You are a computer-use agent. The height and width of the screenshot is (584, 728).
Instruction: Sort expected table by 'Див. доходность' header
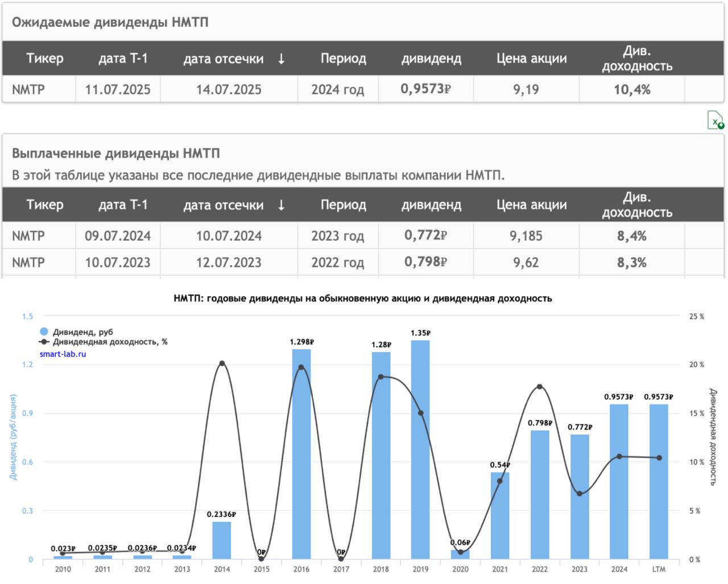(636, 59)
